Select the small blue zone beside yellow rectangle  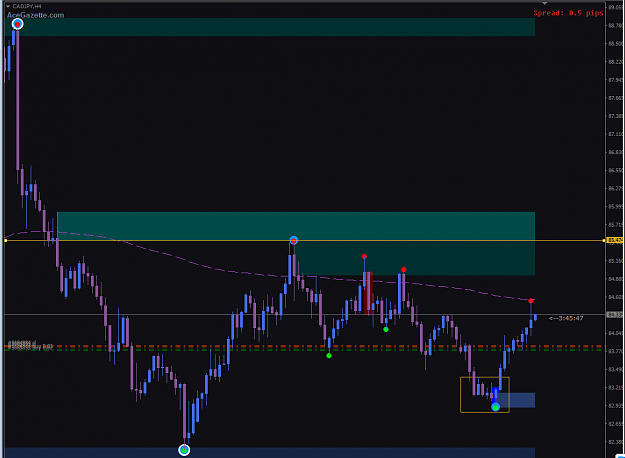point(517,400)
